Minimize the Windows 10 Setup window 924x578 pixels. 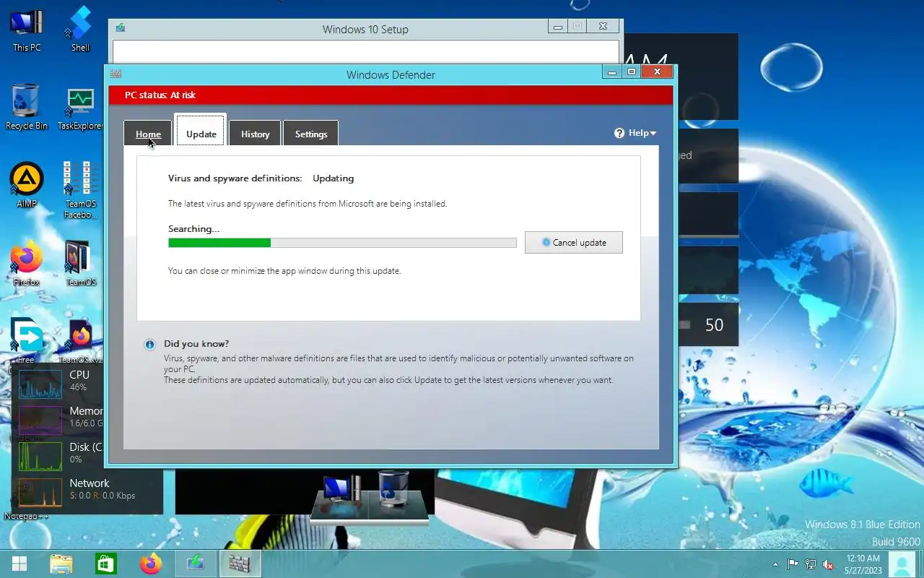coord(557,27)
